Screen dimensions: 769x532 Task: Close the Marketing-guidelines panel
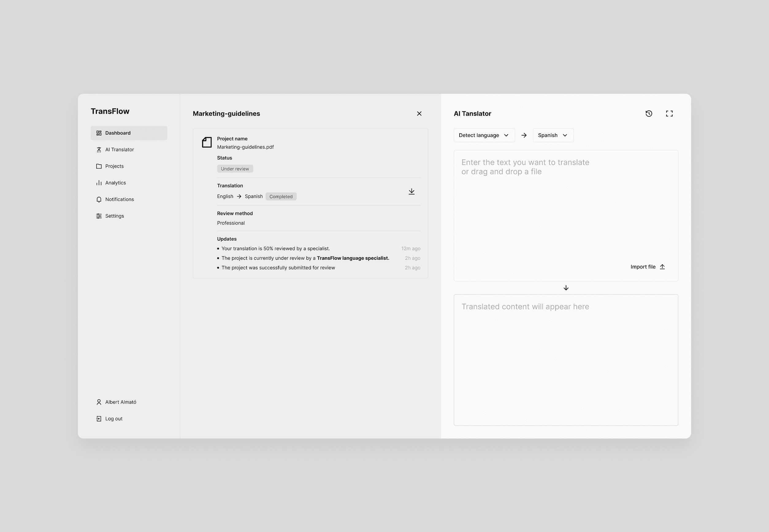click(x=419, y=114)
